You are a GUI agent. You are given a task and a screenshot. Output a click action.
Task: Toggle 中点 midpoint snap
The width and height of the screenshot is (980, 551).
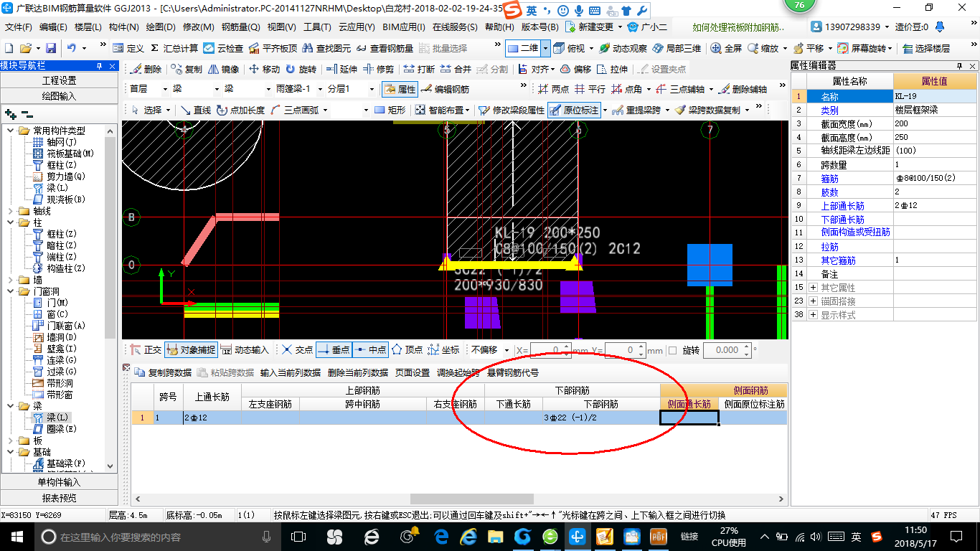(x=370, y=350)
